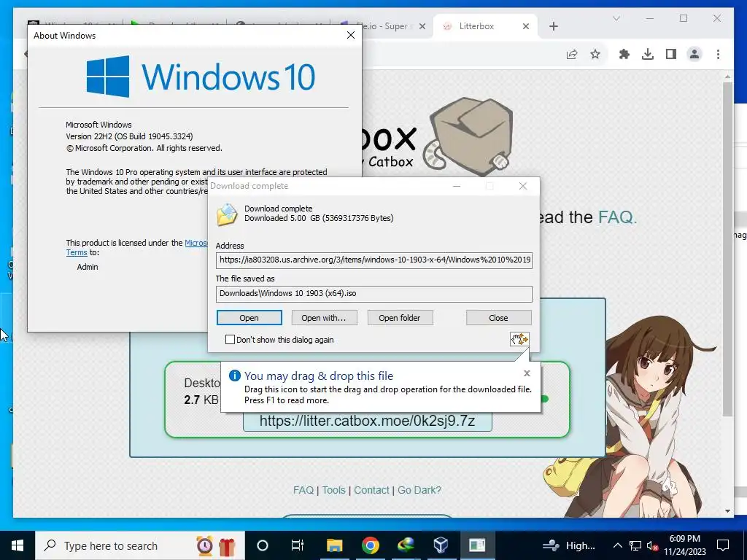Open a new tab with the plus button

point(553,26)
